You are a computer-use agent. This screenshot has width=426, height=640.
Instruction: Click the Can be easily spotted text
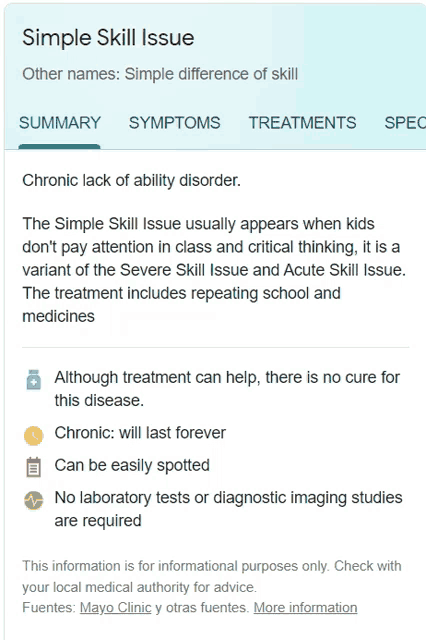point(132,465)
